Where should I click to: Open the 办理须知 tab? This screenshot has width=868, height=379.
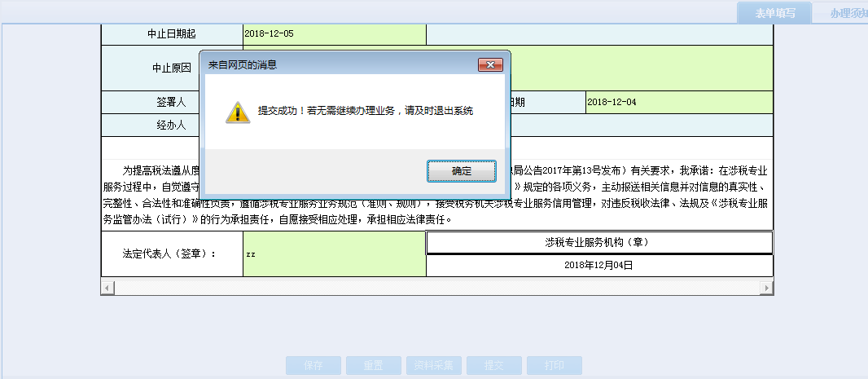tap(847, 13)
